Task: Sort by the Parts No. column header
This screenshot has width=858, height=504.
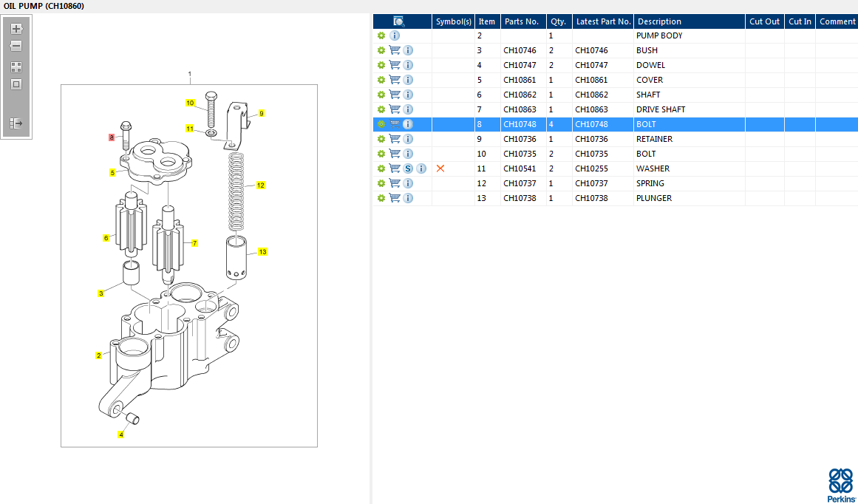Action: coord(522,21)
